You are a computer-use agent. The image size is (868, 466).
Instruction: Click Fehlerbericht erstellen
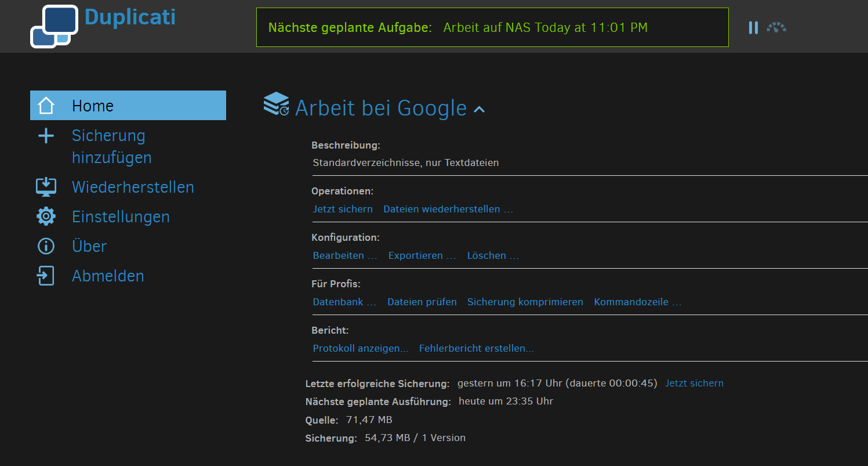coord(477,348)
